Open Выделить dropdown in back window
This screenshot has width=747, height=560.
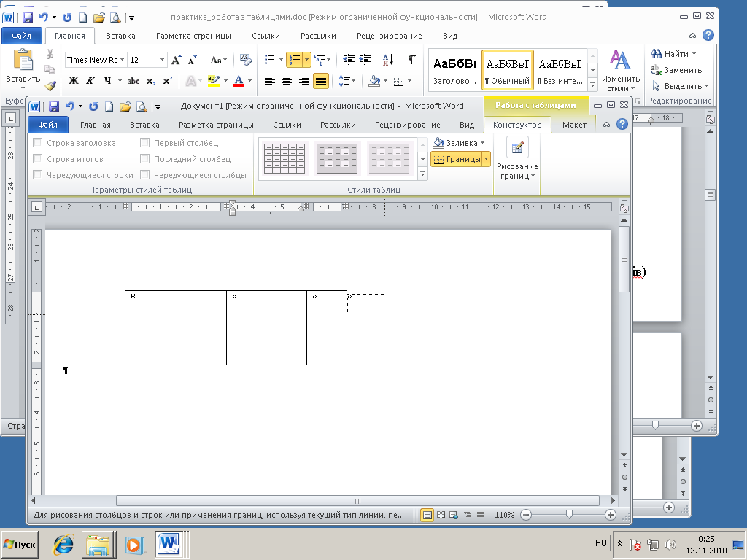tap(706, 86)
